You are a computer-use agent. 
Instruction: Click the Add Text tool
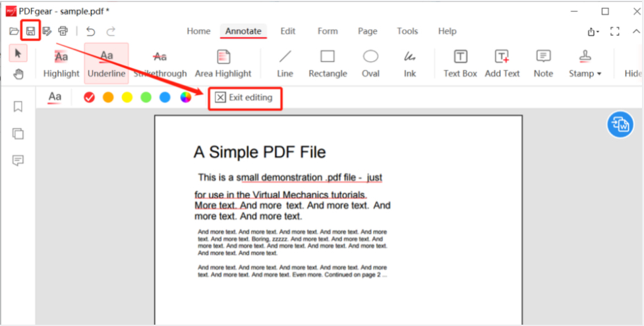(x=502, y=64)
